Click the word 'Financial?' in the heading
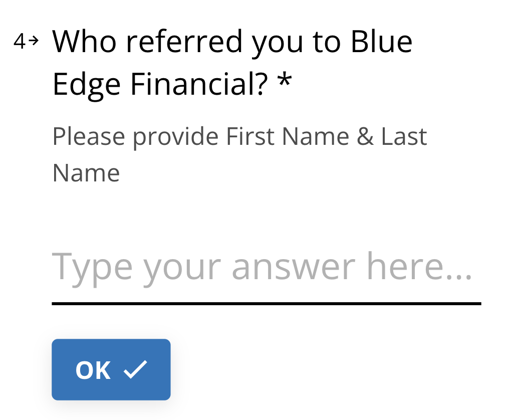The height and width of the screenshot is (420, 523). [x=199, y=84]
